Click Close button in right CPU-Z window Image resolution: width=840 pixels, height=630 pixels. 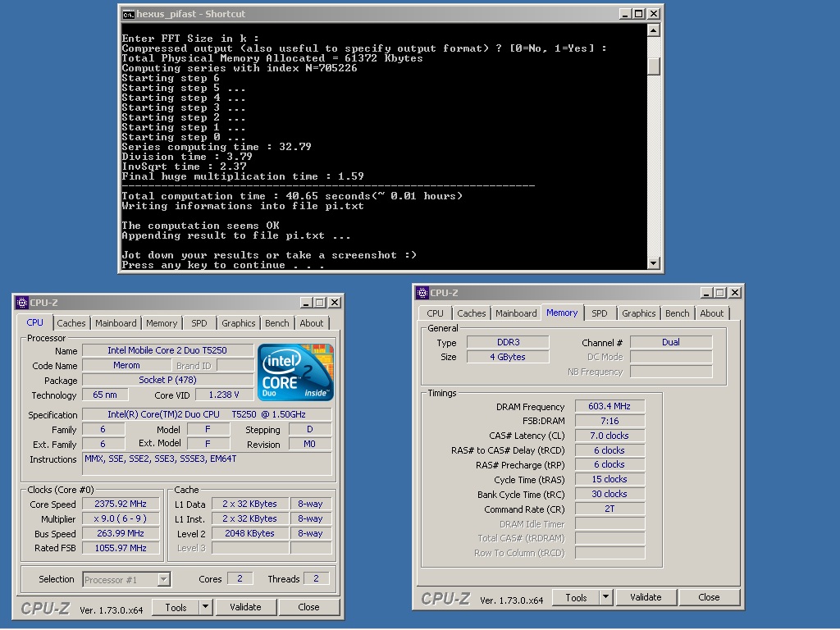pos(709,598)
